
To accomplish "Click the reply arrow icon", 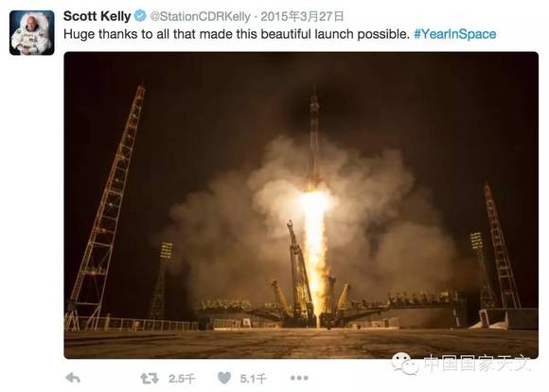I will point(73,378).
